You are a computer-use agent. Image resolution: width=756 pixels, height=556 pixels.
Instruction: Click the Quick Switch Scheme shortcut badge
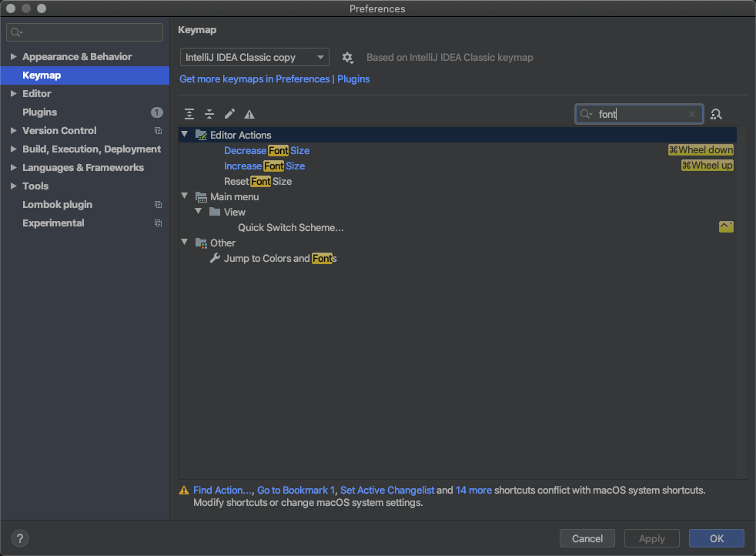point(726,226)
